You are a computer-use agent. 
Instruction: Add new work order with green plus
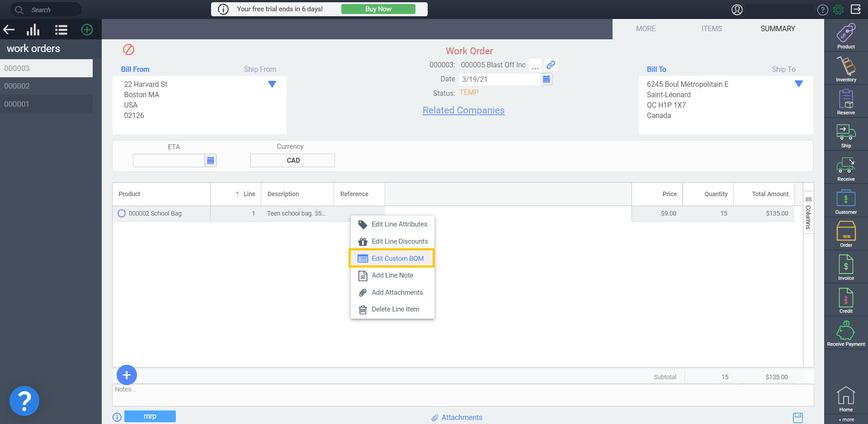point(87,30)
